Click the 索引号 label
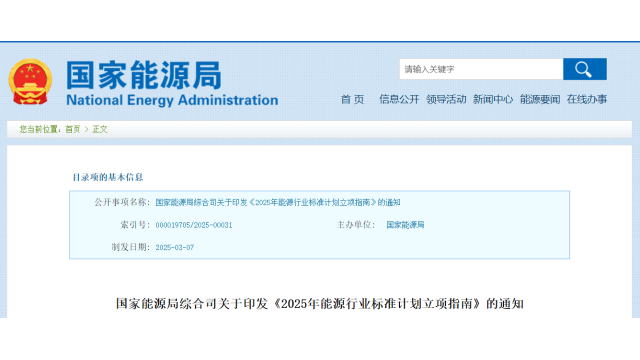 coord(135,225)
